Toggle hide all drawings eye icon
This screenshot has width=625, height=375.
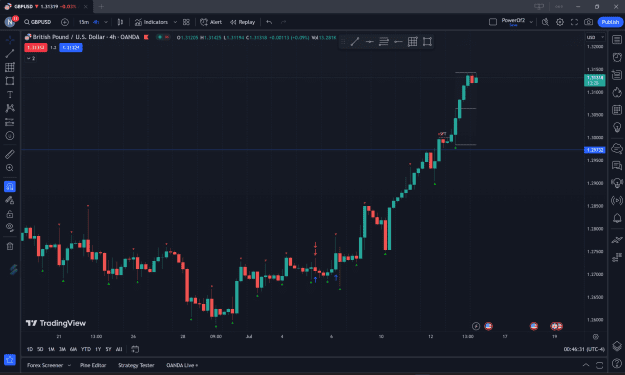(x=10, y=228)
